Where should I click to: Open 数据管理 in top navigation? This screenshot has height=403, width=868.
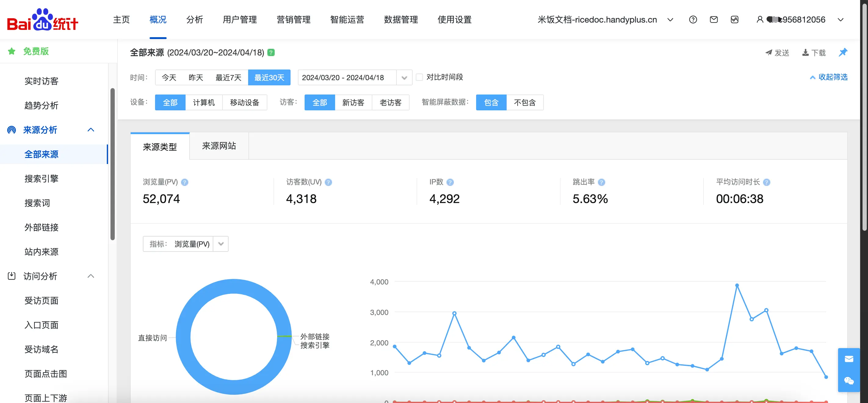pos(401,20)
